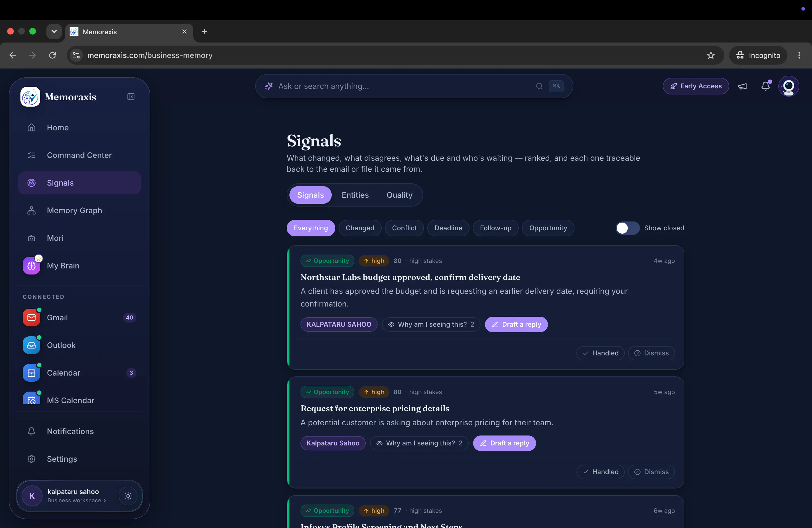
Task: Click the Early Access button
Action: click(x=696, y=86)
